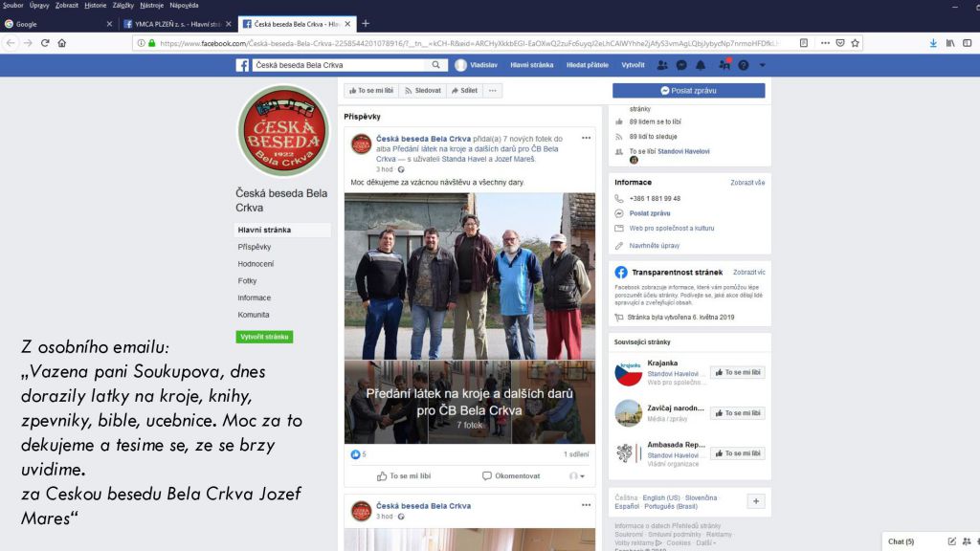The height and width of the screenshot is (551, 980).
Task: Click the Facebook help question mark icon
Action: [x=743, y=65]
